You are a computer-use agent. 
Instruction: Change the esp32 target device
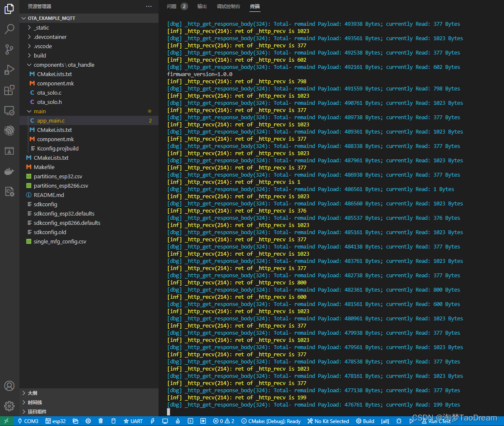tap(56, 421)
